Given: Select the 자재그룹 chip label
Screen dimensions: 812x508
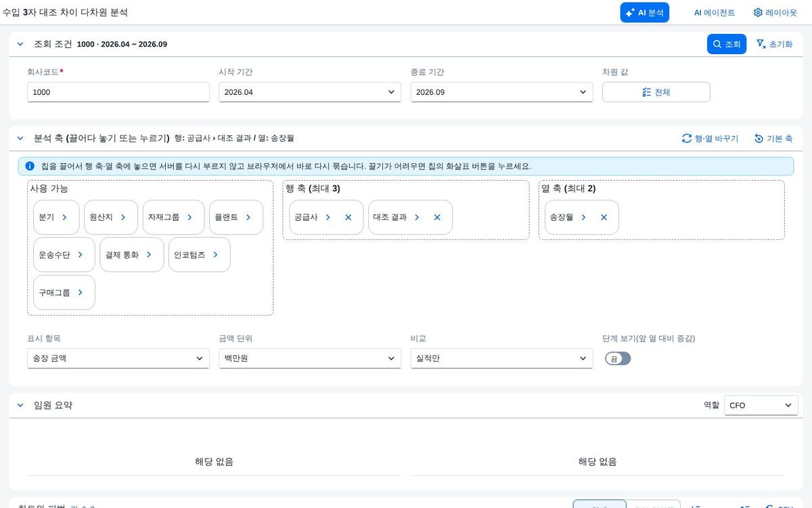Looking at the screenshot, I should point(164,217).
